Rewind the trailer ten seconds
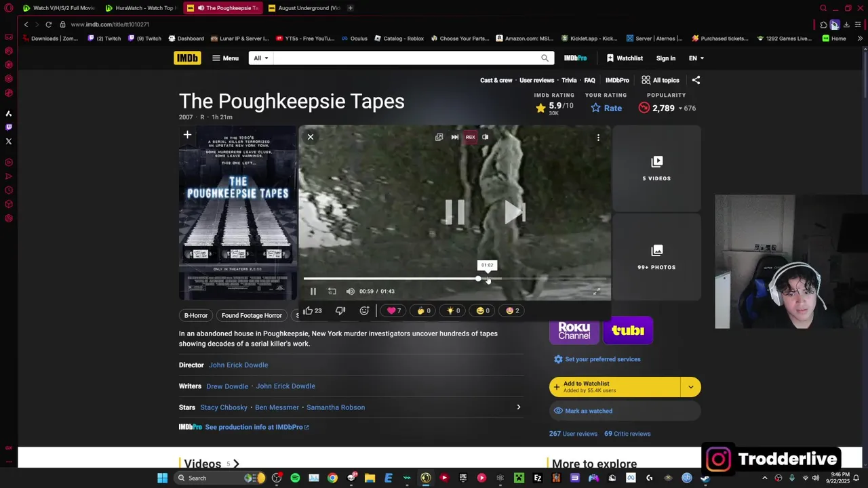868x488 pixels. 332,291
